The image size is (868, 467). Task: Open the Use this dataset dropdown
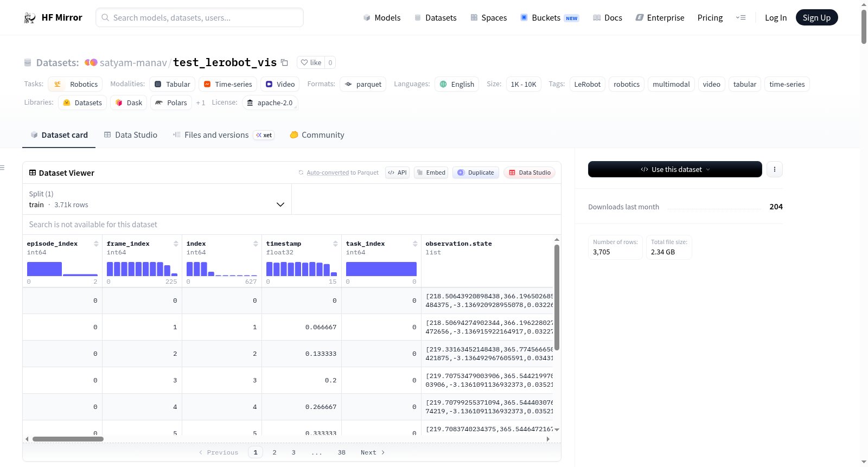coord(675,169)
